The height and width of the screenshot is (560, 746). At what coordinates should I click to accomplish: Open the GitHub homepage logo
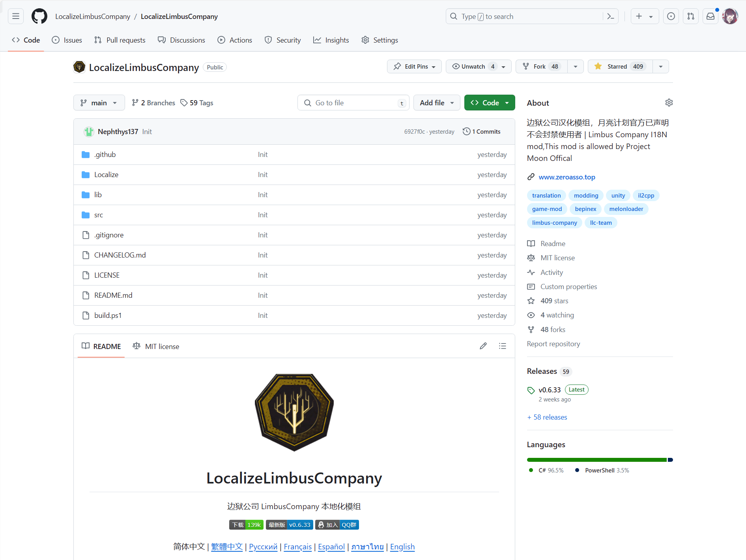point(39,16)
